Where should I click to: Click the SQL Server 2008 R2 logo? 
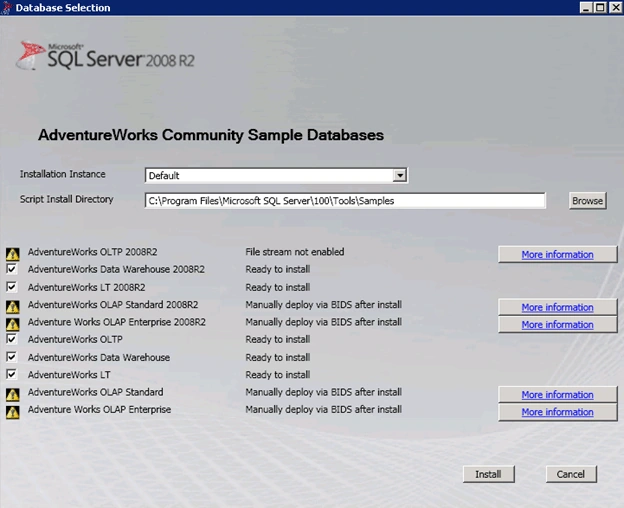pos(105,56)
